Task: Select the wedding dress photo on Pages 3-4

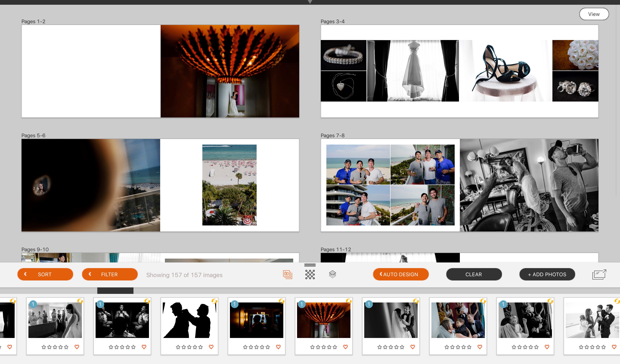Action: pyautogui.click(x=413, y=71)
